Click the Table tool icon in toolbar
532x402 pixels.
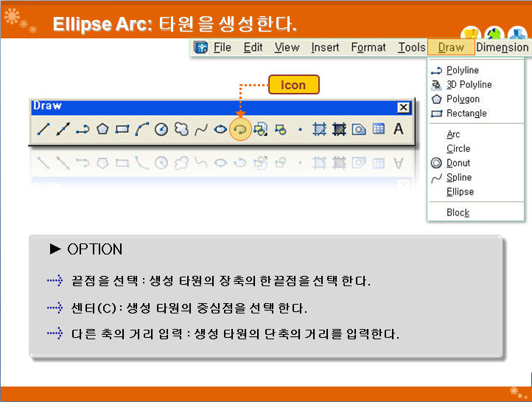[378, 129]
